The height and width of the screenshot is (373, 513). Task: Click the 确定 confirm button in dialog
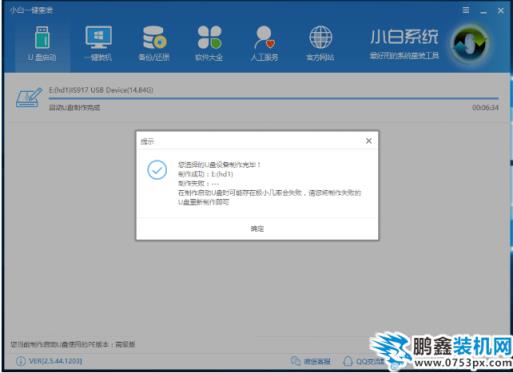click(257, 229)
